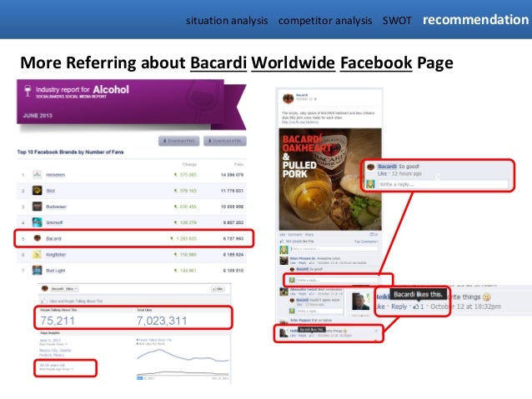Click the Budweiser brand logo icon

(37, 207)
